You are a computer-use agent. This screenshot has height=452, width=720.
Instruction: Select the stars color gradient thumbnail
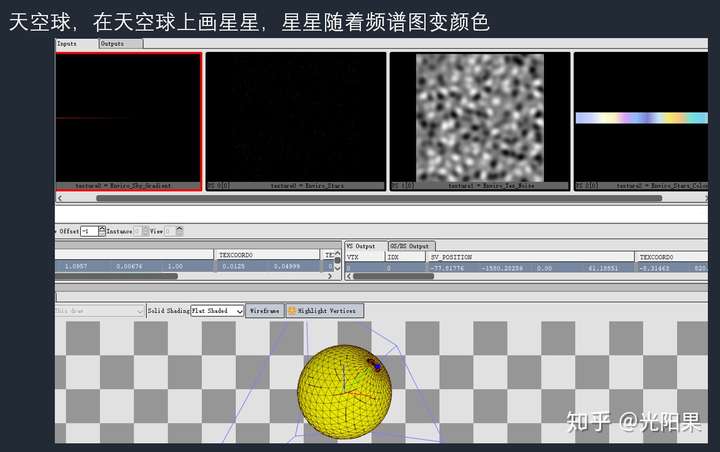(641, 121)
